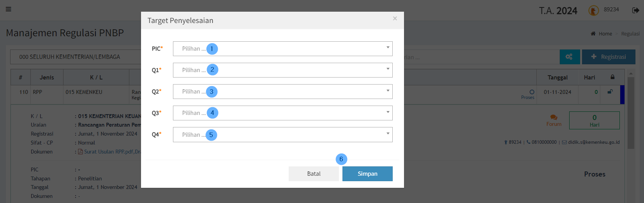Expand the Q4 dropdown

click(282, 134)
